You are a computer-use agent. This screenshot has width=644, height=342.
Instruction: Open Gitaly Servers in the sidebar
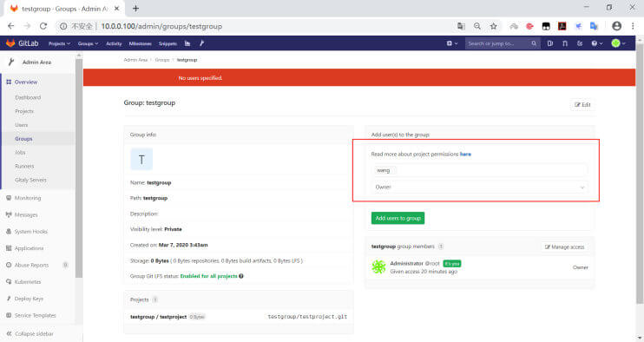pos(30,180)
